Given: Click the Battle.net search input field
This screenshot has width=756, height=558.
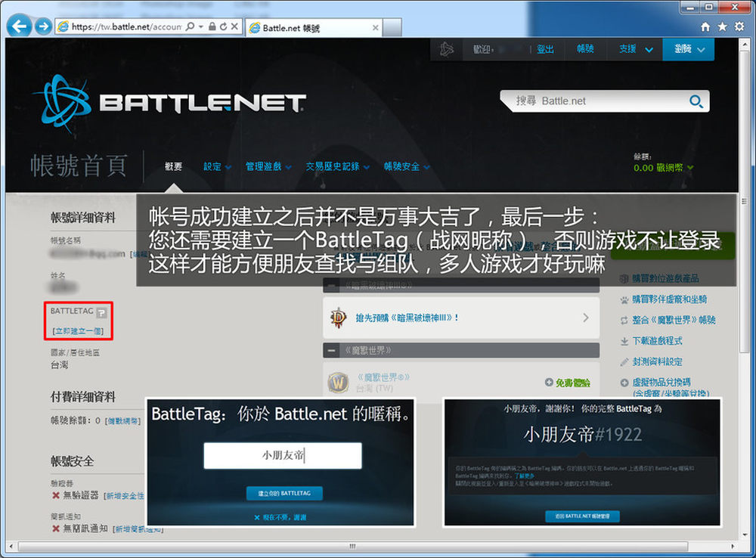Looking at the screenshot, I should [x=593, y=101].
